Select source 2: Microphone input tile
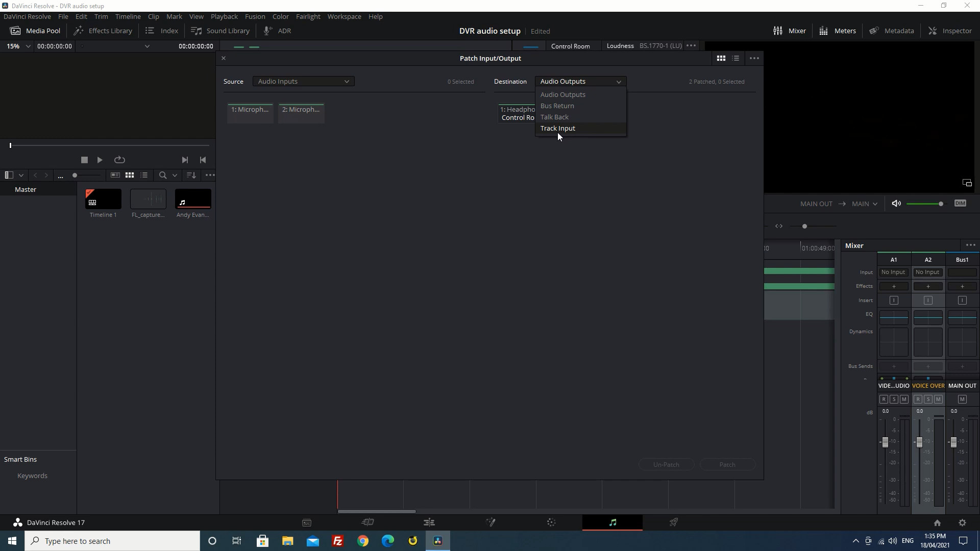 tap(301, 113)
